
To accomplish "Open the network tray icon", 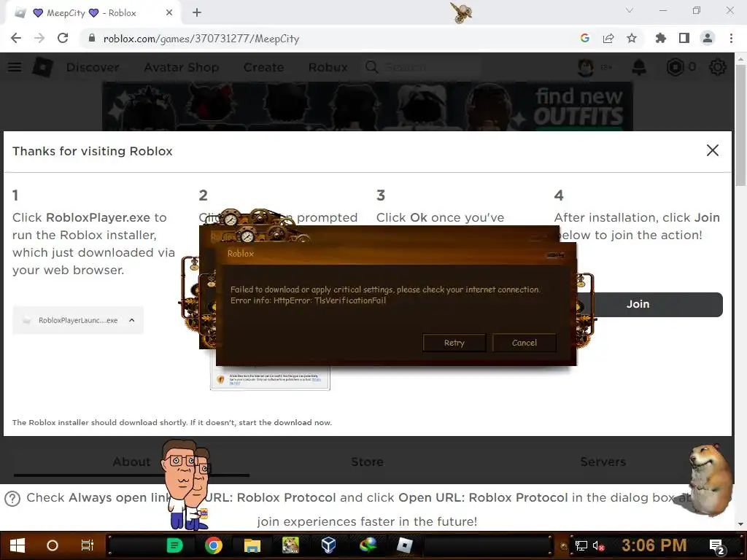I will click(x=581, y=545).
